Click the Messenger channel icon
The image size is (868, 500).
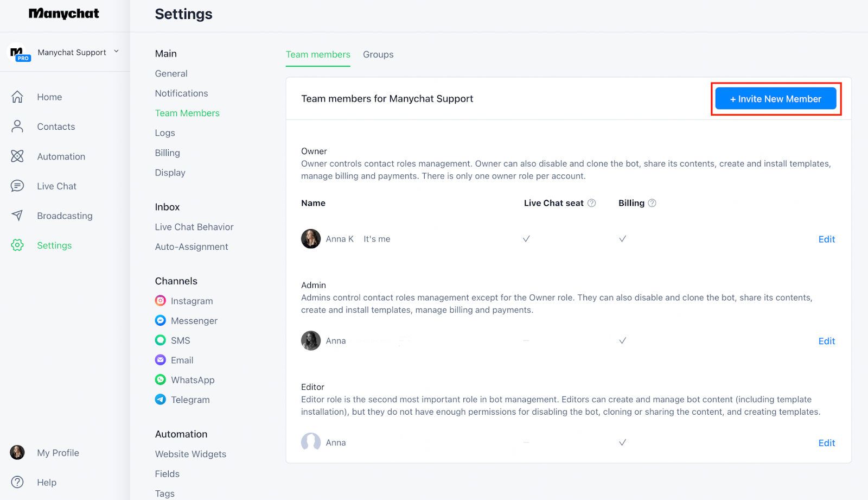click(x=161, y=320)
